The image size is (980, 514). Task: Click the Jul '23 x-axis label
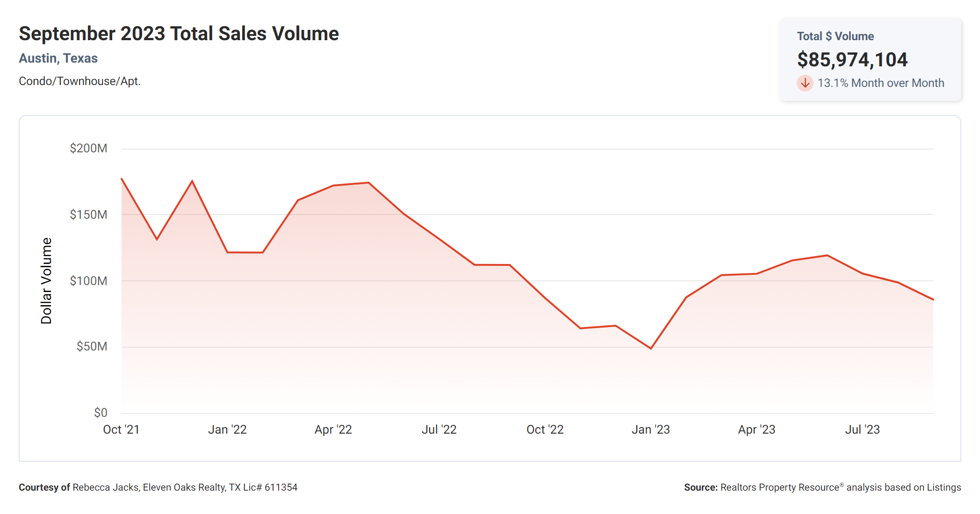point(862,429)
